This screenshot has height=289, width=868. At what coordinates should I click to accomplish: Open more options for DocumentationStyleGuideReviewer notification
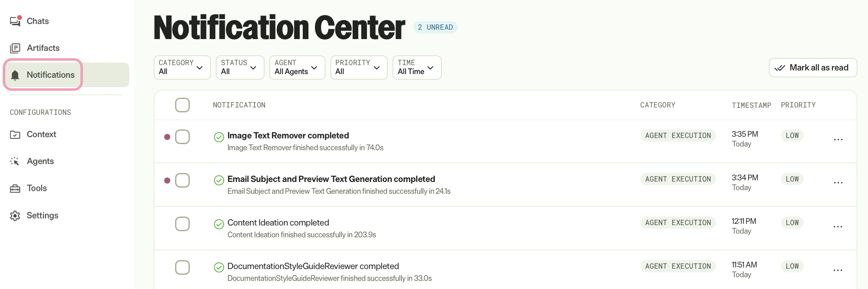838,270
